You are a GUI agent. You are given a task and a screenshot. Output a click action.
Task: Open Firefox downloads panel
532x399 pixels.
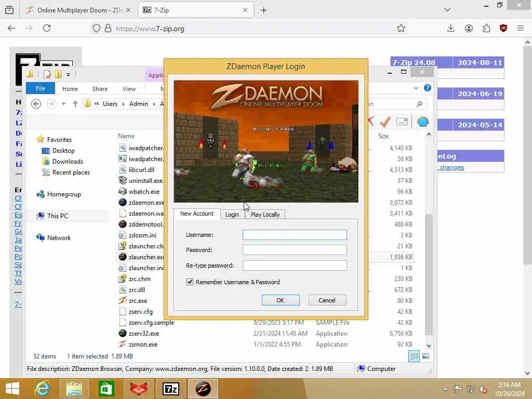click(x=450, y=29)
